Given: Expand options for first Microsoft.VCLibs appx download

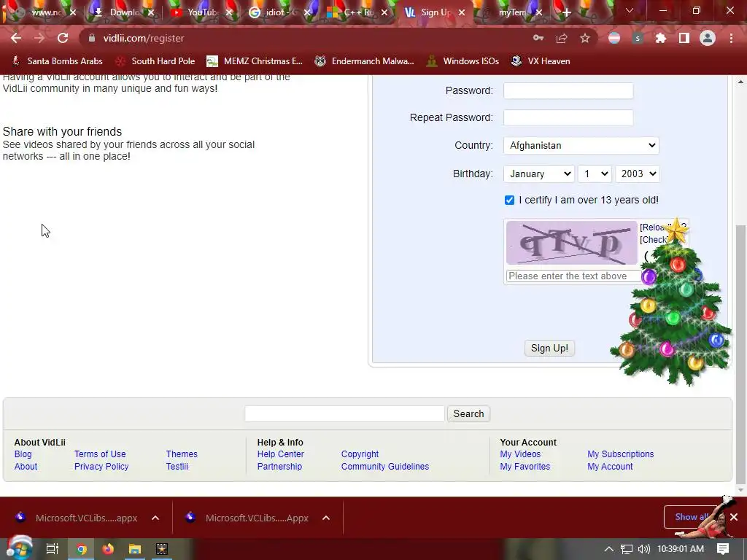Looking at the screenshot, I should (155, 518).
